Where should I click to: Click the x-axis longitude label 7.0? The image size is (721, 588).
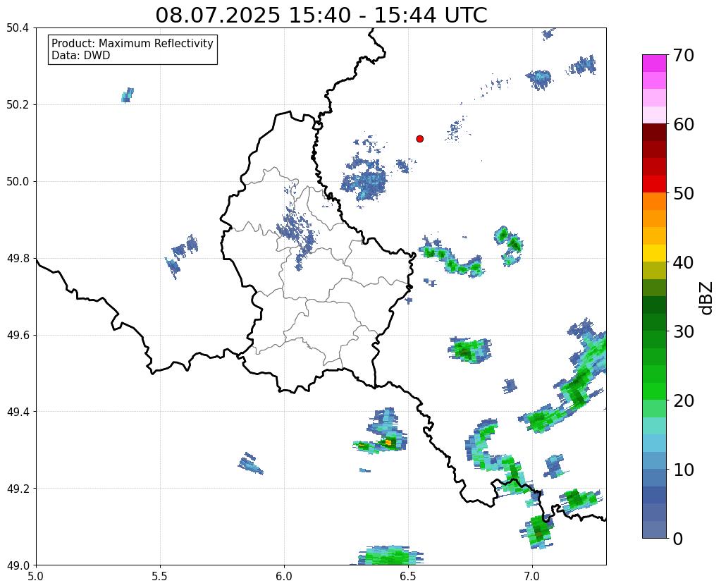[x=531, y=577]
